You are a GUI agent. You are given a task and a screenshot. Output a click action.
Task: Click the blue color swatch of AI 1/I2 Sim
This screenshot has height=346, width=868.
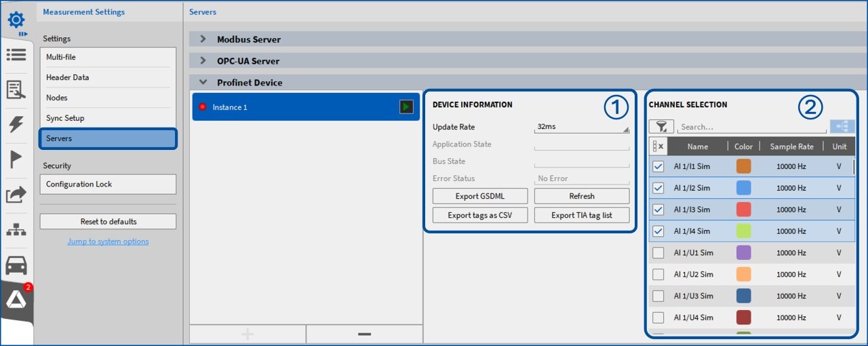coord(744,188)
